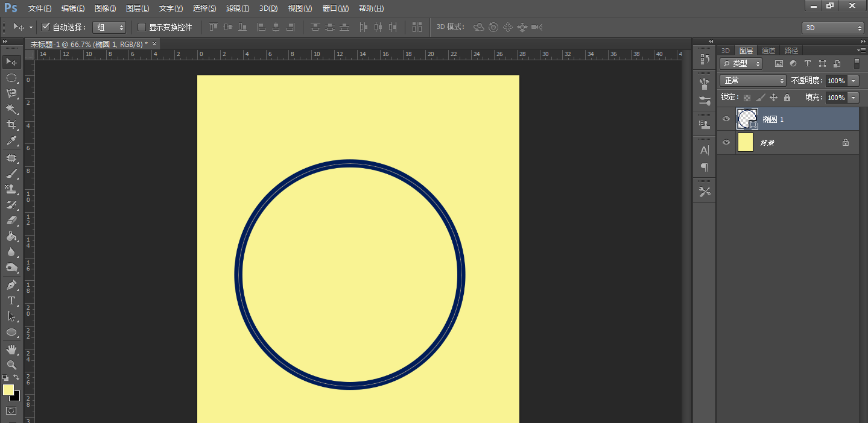This screenshot has height=423, width=868.
Task: Select the Paint Bucket tool
Action: 11,236
